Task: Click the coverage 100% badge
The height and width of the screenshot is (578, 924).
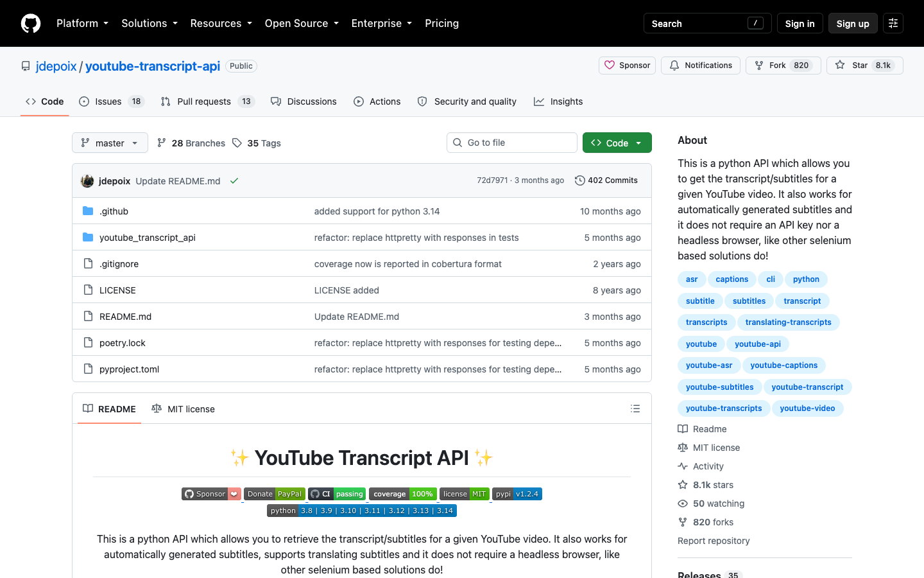Action: [x=403, y=494]
